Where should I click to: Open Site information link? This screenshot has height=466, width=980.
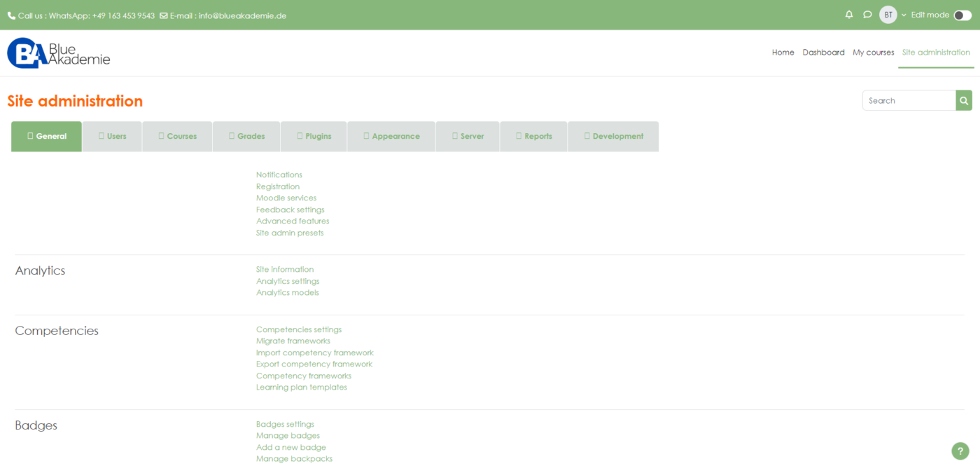(285, 269)
